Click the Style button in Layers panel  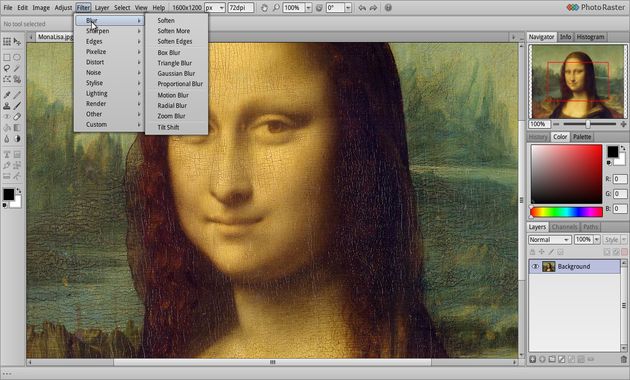[612, 240]
